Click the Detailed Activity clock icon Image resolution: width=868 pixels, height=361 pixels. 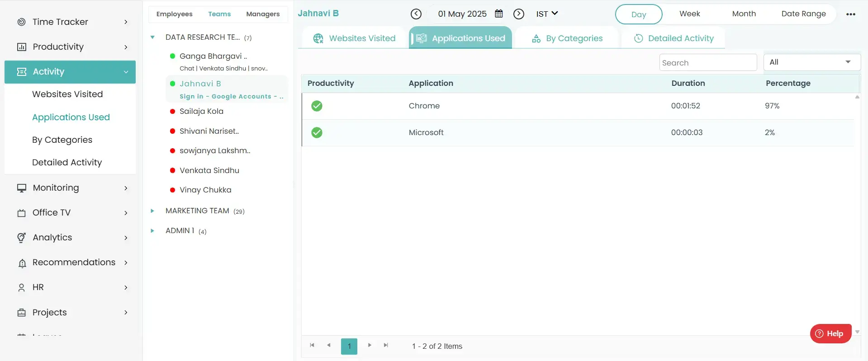639,38
